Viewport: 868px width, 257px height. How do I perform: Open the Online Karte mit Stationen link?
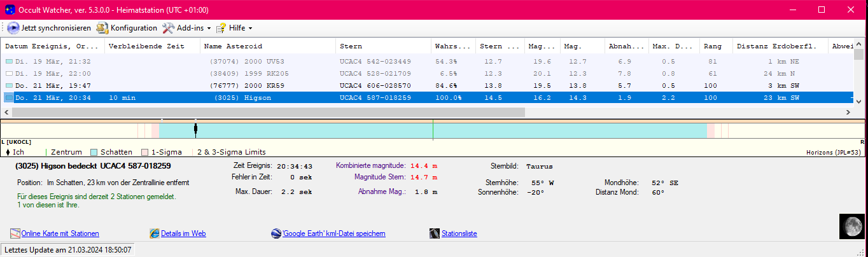coord(60,233)
